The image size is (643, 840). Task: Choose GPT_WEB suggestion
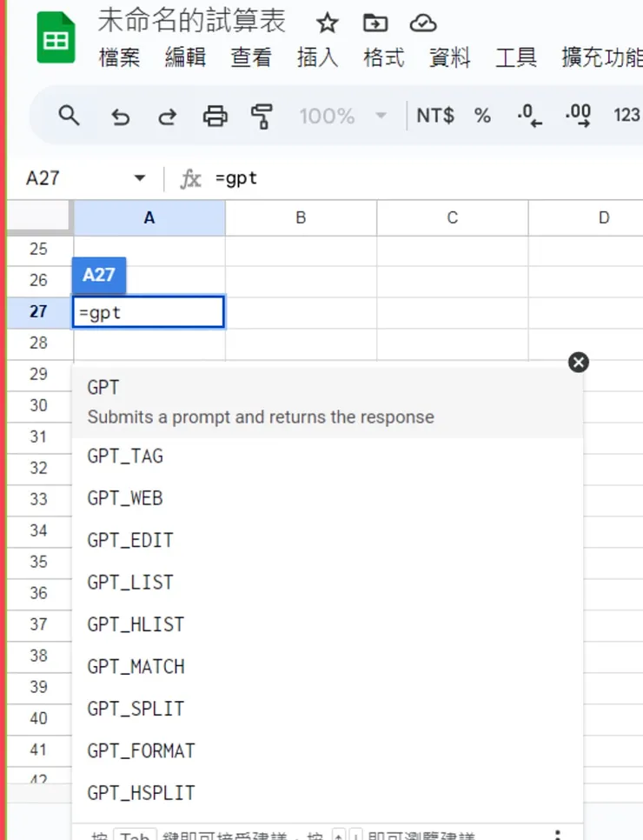point(327,498)
